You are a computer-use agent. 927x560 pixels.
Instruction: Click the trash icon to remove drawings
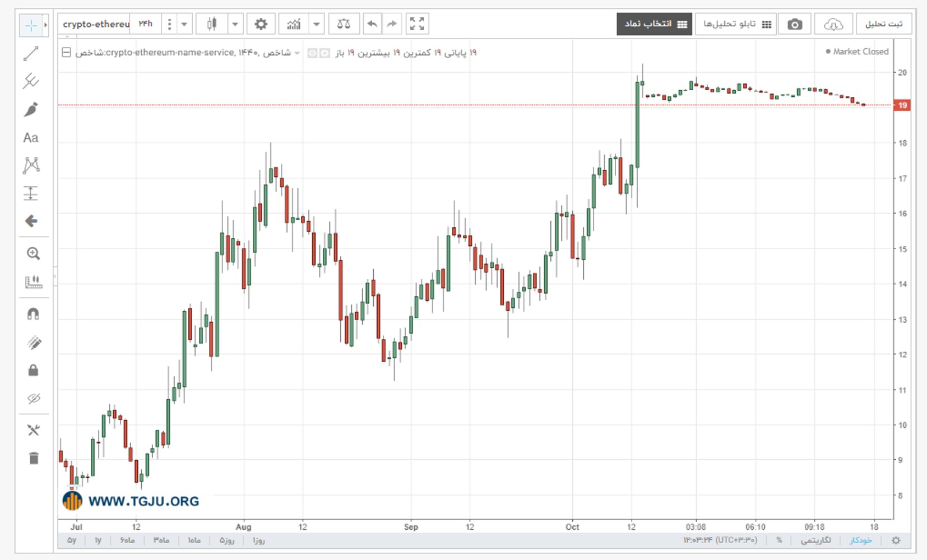[34, 458]
